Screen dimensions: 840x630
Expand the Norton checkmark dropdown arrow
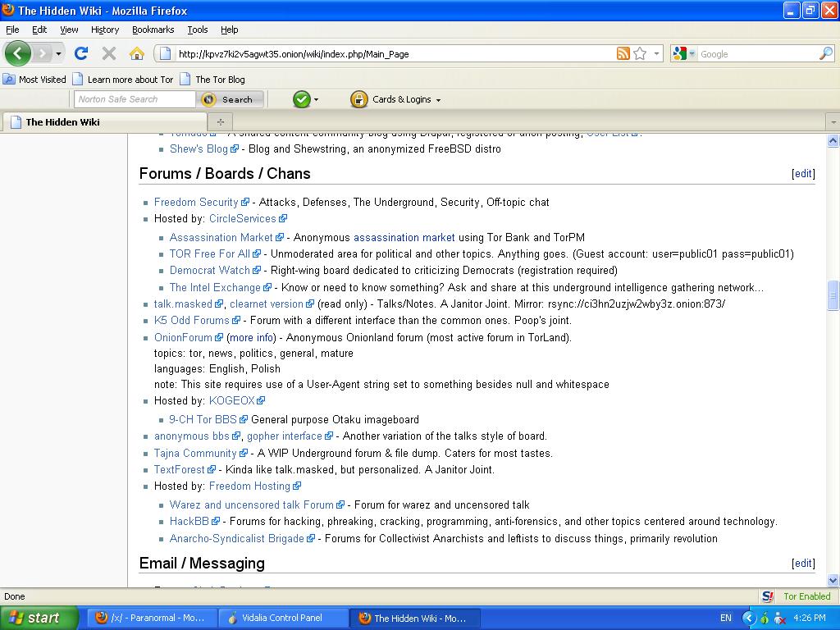click(x=316, y=99)
